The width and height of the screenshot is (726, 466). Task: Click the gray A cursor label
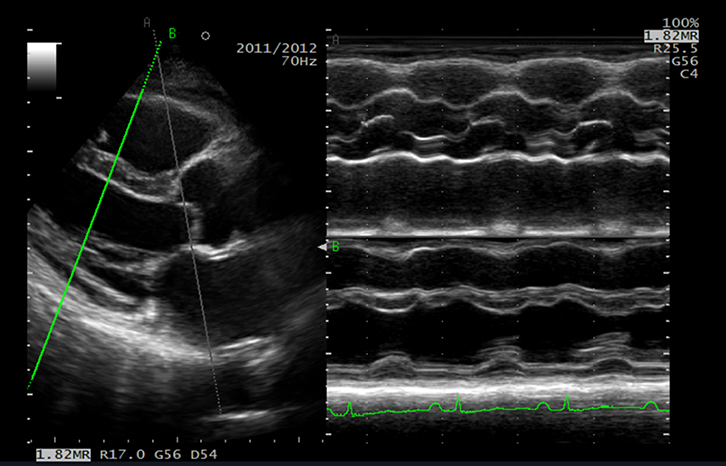click(x=147, y=21)
